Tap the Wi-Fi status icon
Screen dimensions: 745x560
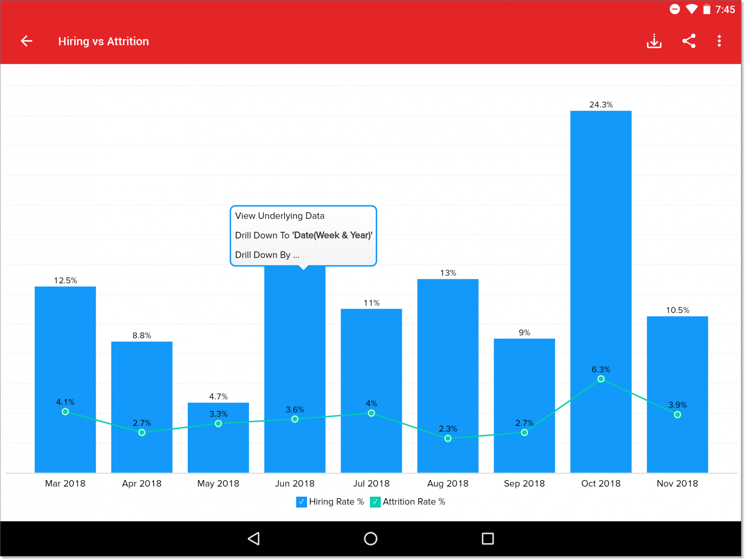coord(691,9)
